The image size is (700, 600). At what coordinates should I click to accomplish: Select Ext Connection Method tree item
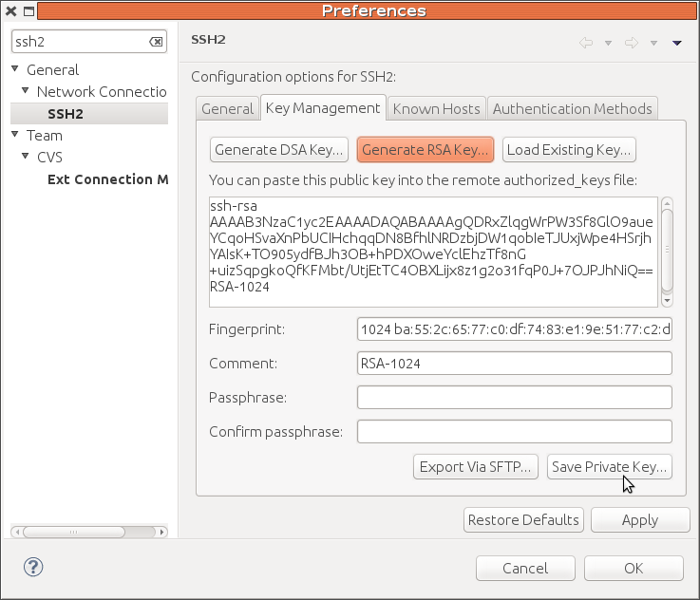(107, 179)
